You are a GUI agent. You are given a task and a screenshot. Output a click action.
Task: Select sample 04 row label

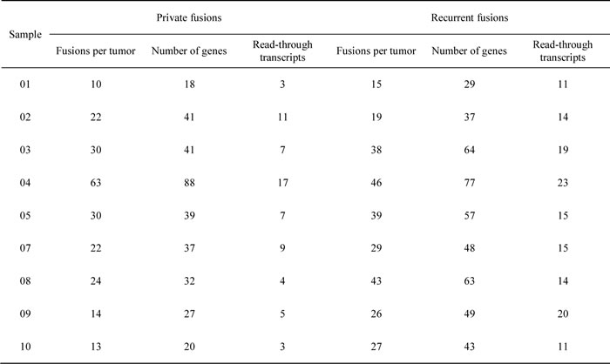(25, 183)
